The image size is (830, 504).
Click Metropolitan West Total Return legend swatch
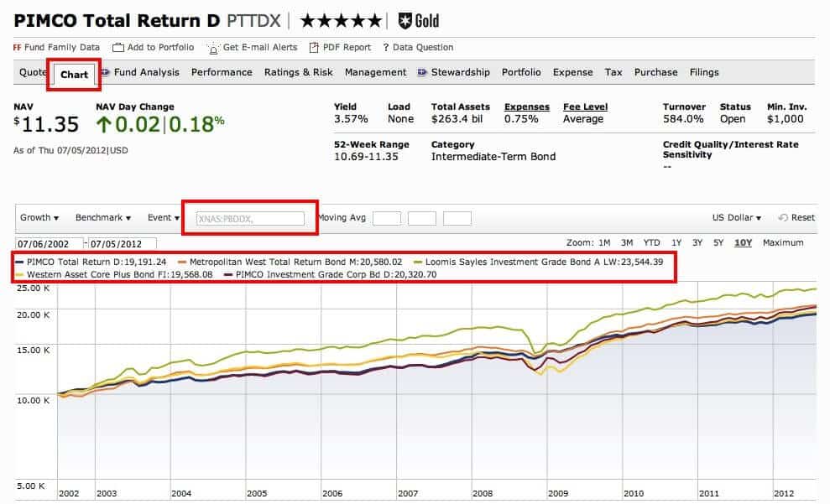pos(183,262)
